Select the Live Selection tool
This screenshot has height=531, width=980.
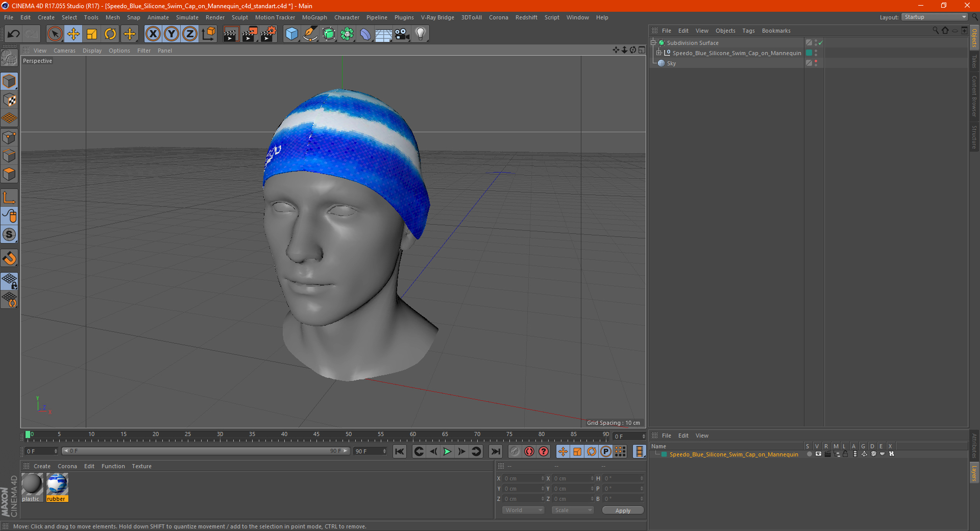[55, 34]
